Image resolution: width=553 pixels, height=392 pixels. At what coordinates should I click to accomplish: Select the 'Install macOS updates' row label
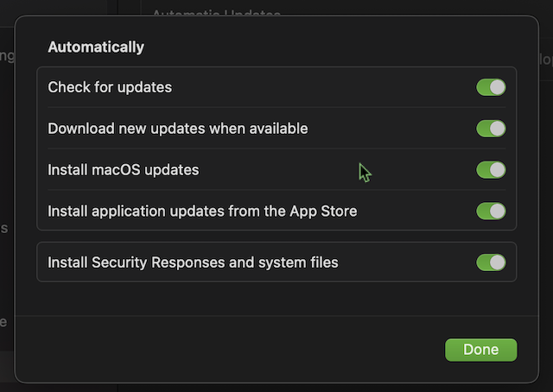pyautogui.click(x=123, y=170)
